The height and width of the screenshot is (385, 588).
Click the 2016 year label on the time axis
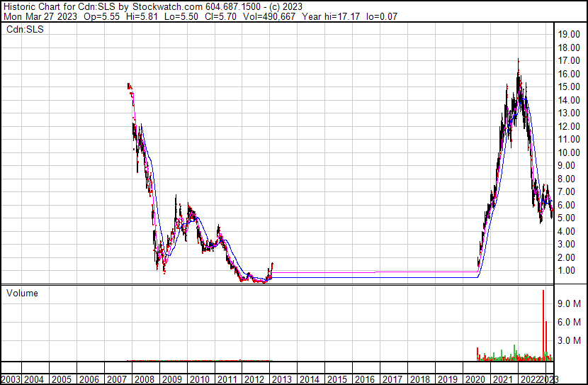coord(365,379)
